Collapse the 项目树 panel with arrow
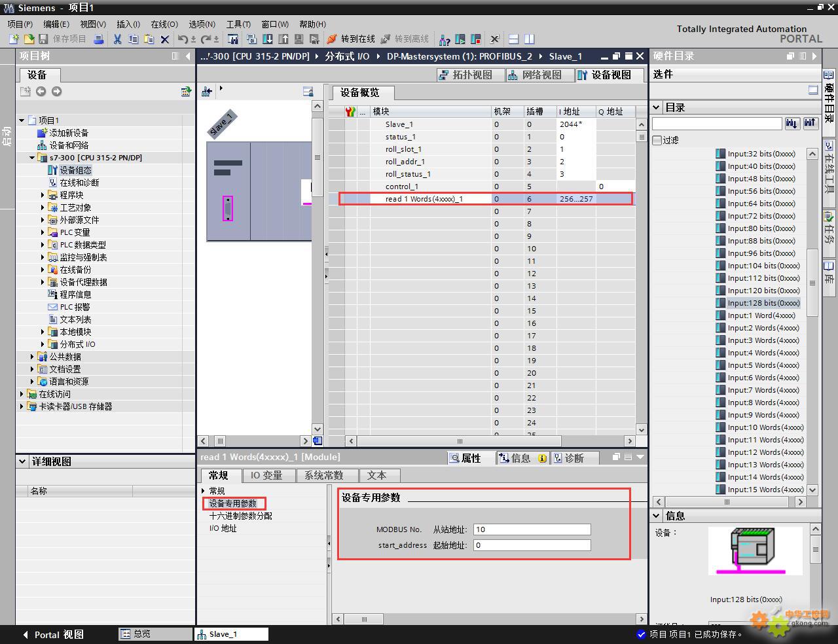The image size is (838, 644). click(x=189, y=56)
